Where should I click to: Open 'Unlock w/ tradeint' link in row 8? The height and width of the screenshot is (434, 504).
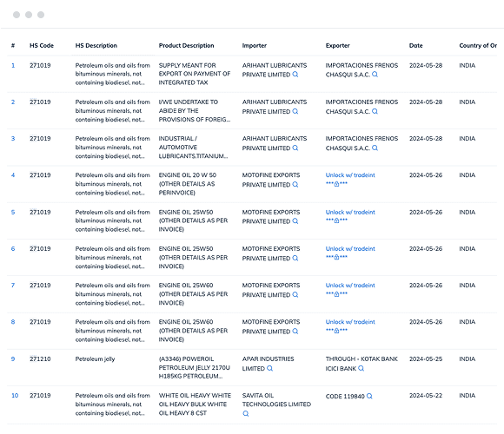click(350, 322)
